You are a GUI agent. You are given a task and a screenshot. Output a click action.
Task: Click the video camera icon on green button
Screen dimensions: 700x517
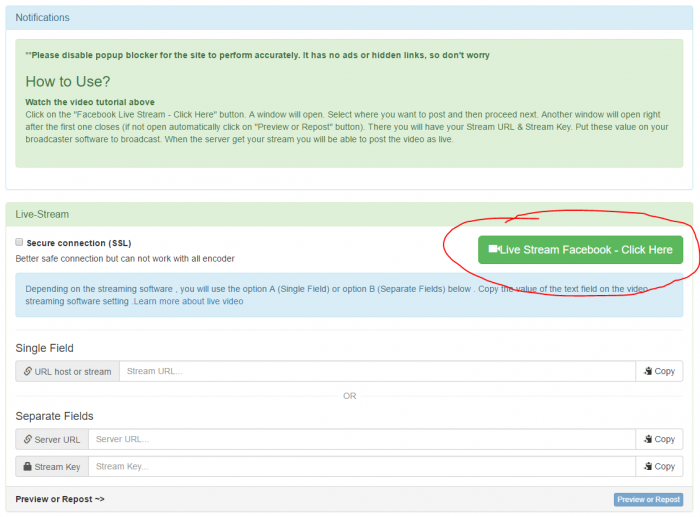tap(494, 249)
